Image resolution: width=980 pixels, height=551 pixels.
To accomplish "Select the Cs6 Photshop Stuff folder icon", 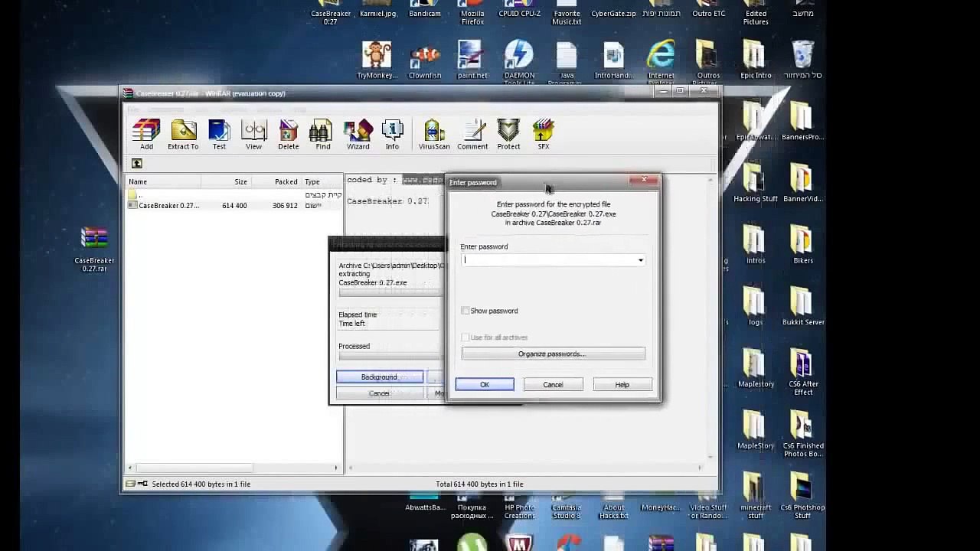I will tap(802, 497).
